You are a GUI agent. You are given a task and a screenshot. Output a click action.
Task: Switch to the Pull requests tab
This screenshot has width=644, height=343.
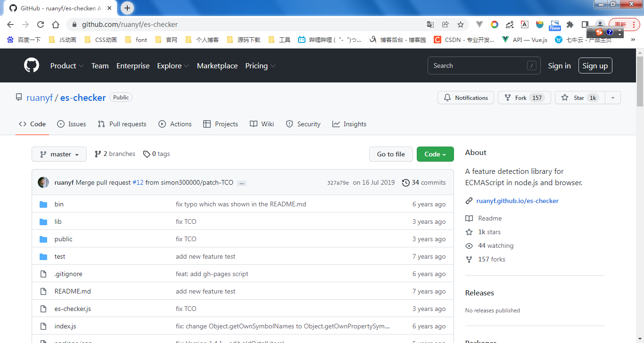(122, 124)
